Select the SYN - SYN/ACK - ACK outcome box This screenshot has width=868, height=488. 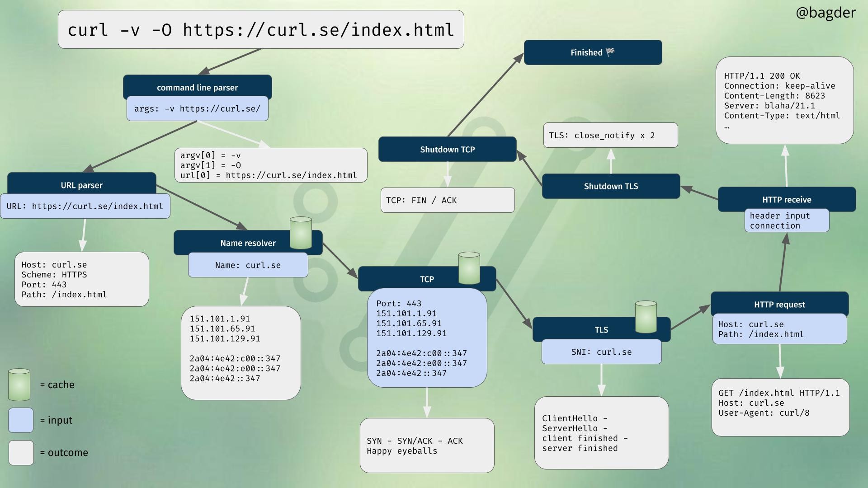pos(427,446)
